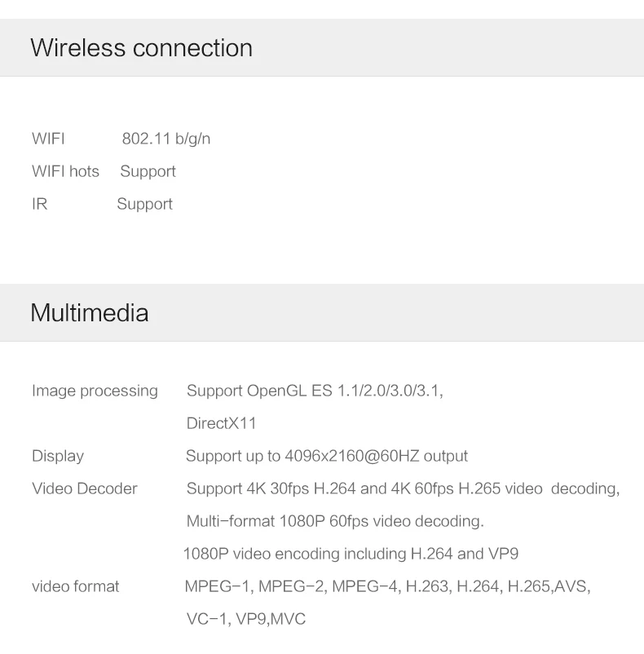644x654 pixels.
Task: Click the 802.11 b/g/n value
Action: click(x=166, y=139)
